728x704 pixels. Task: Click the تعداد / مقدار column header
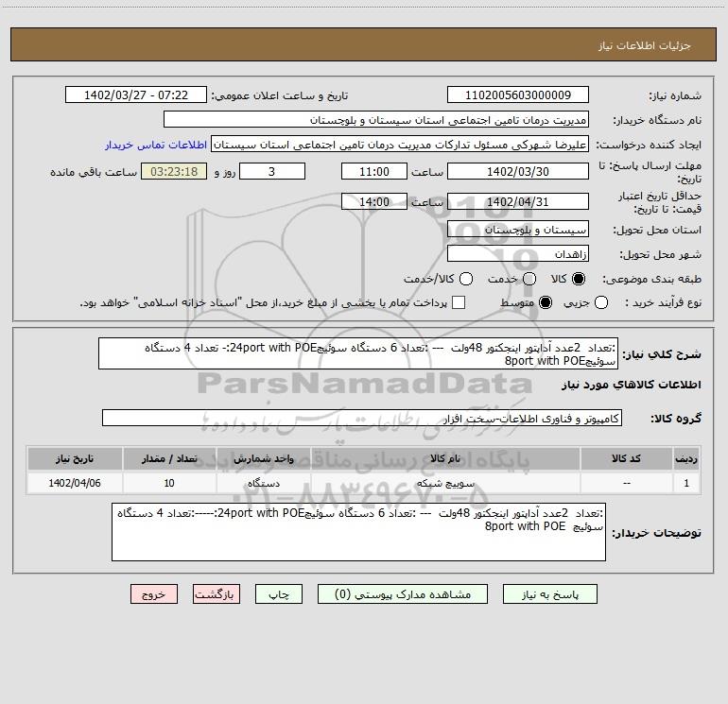click(169, 459)
